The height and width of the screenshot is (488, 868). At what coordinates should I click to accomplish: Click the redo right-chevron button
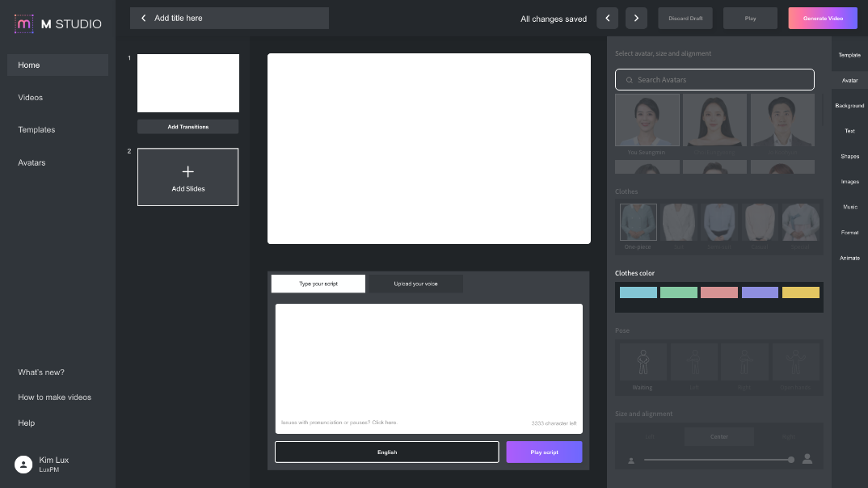[636, 19]
